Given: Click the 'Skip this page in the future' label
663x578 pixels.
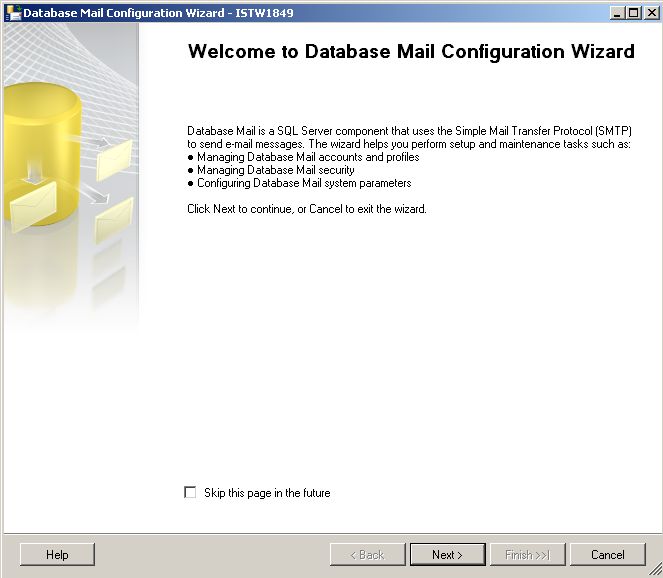Looking at the screenshot, I should [267, 493].
